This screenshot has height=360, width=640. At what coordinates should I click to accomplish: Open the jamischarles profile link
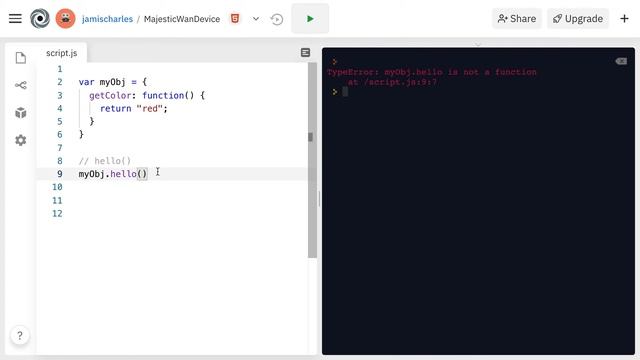[x=107, y=19]
